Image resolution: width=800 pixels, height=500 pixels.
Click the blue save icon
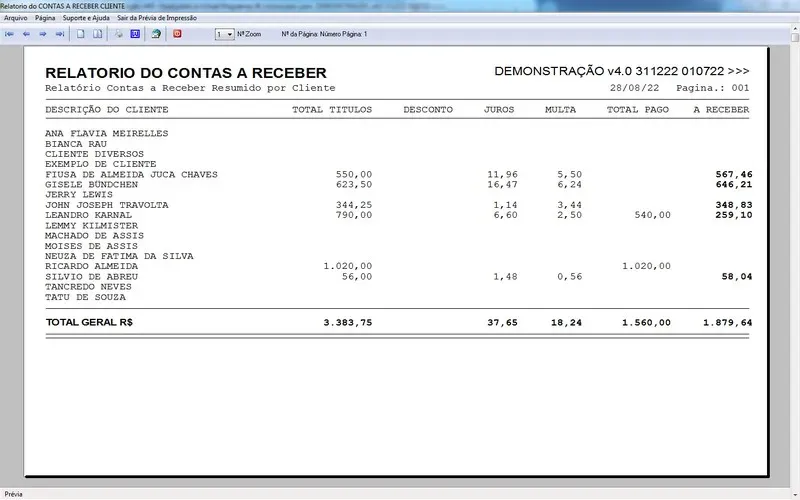pos(135,34)
